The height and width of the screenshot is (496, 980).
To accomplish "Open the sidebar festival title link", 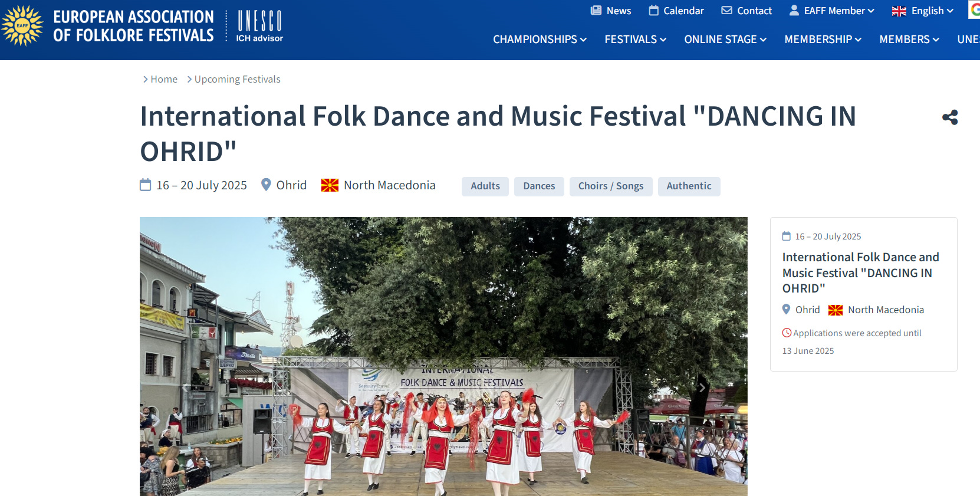I will pos(861,272).
